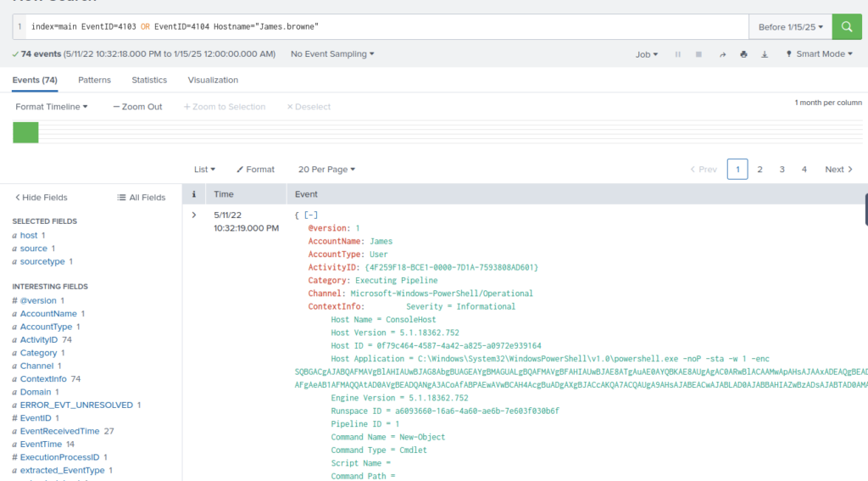Sort by Time column header
The width and height of the screenshot is (868, 481).
(x=224, y=194)
